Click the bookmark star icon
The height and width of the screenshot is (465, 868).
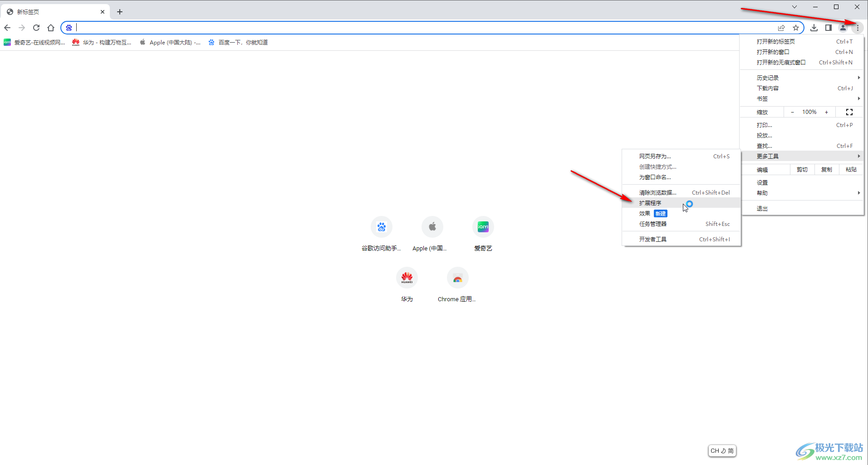795,28
